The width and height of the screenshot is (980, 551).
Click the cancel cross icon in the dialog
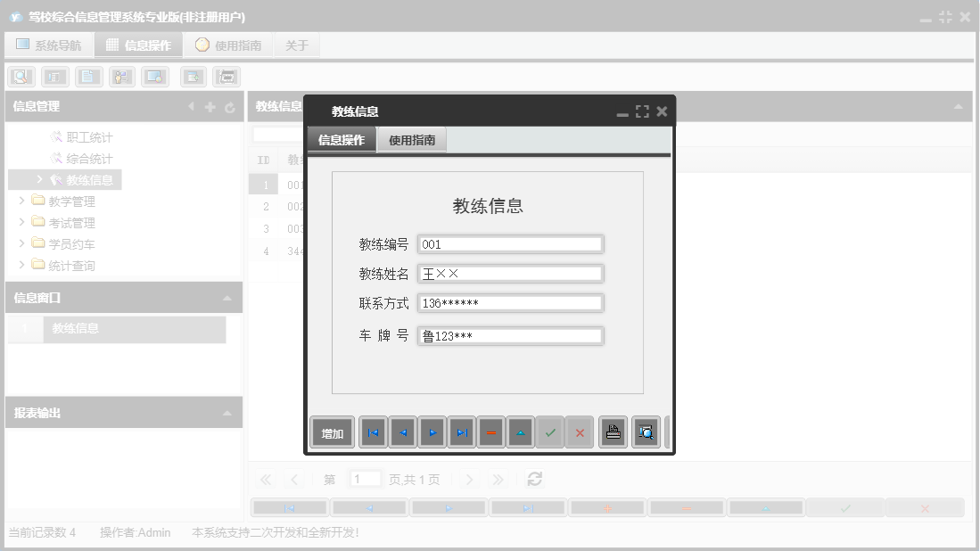(581, 432)
